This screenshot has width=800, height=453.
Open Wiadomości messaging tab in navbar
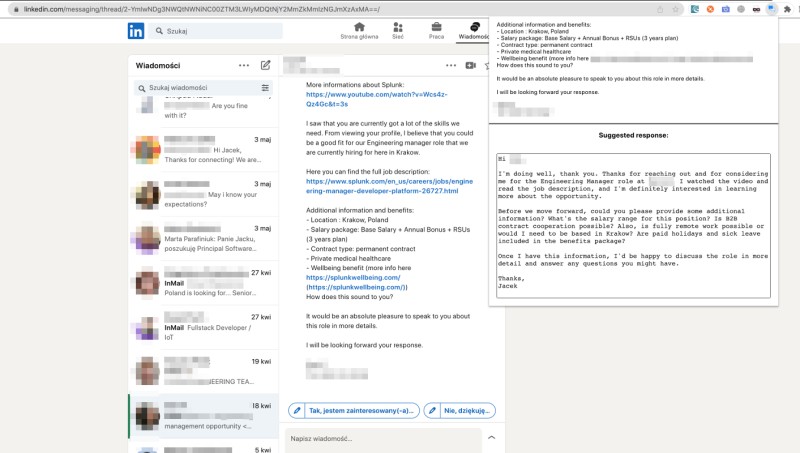(473, 31)
